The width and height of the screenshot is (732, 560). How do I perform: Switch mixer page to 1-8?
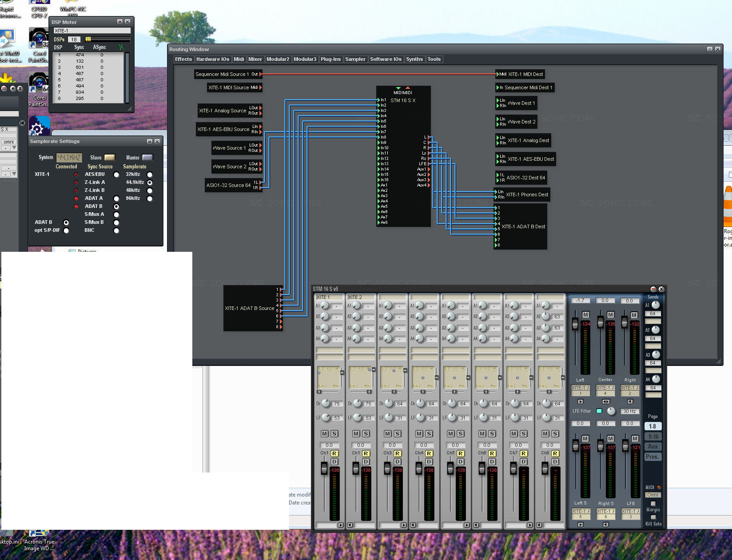652,426
